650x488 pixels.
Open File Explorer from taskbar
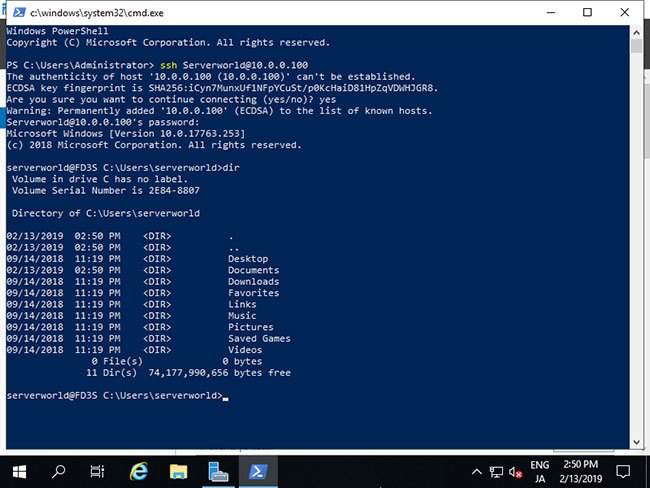pos(179,472)
